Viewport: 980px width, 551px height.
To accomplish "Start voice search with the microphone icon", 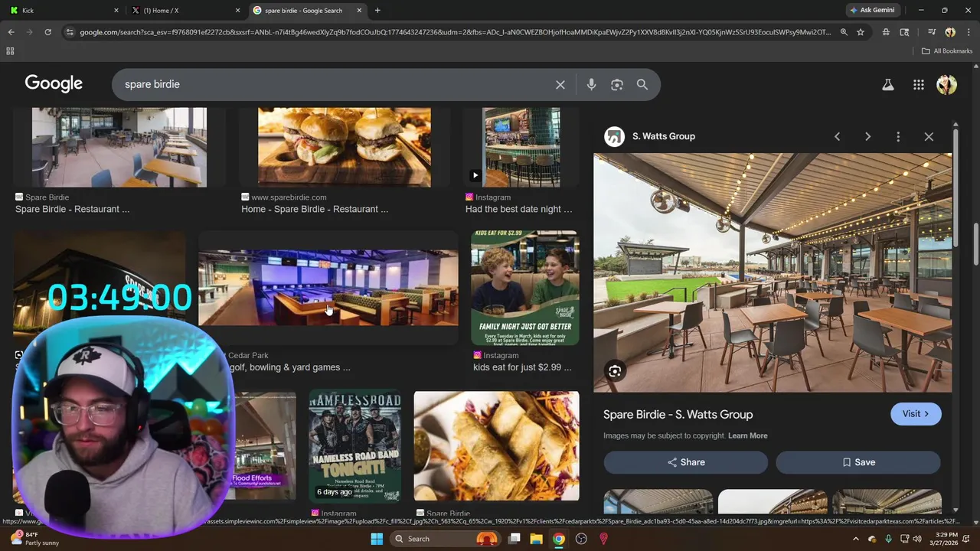I will pos(591,84).
